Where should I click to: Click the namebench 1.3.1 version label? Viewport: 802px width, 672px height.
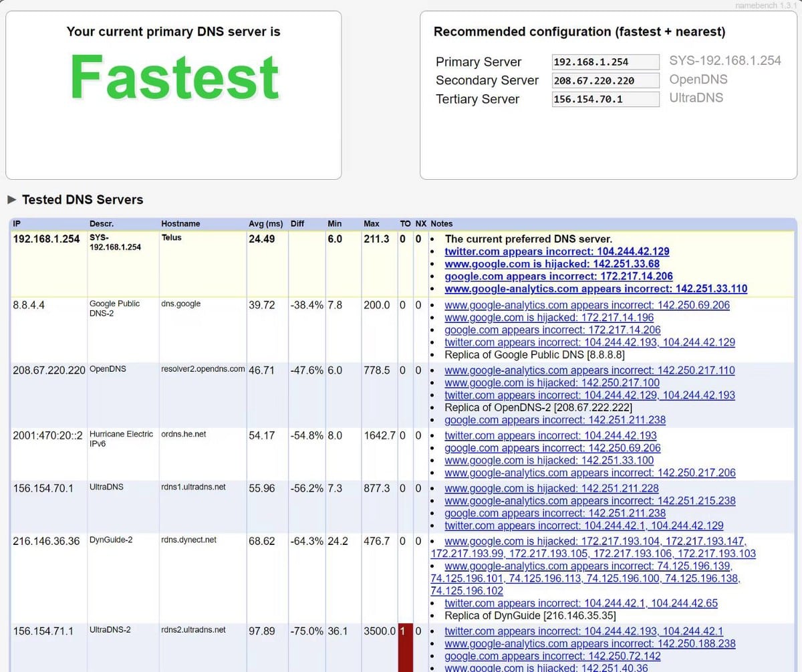click(765, 5)
